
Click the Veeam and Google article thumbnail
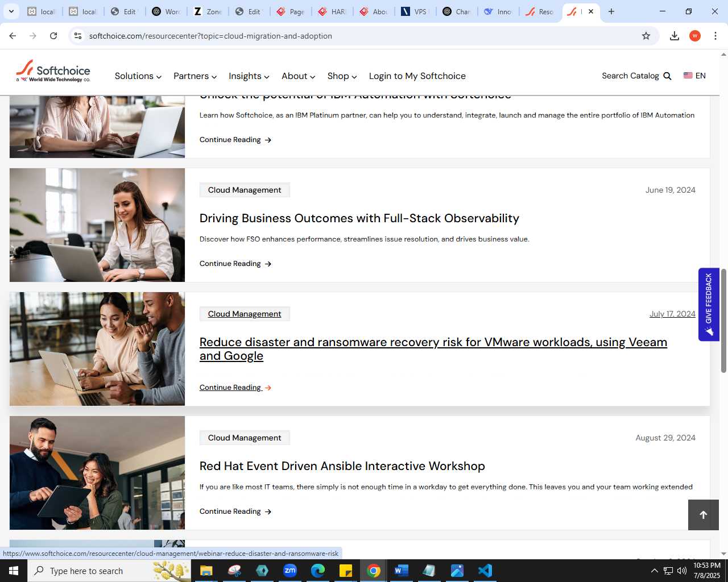pyautogui.click(x=97, y=349)
